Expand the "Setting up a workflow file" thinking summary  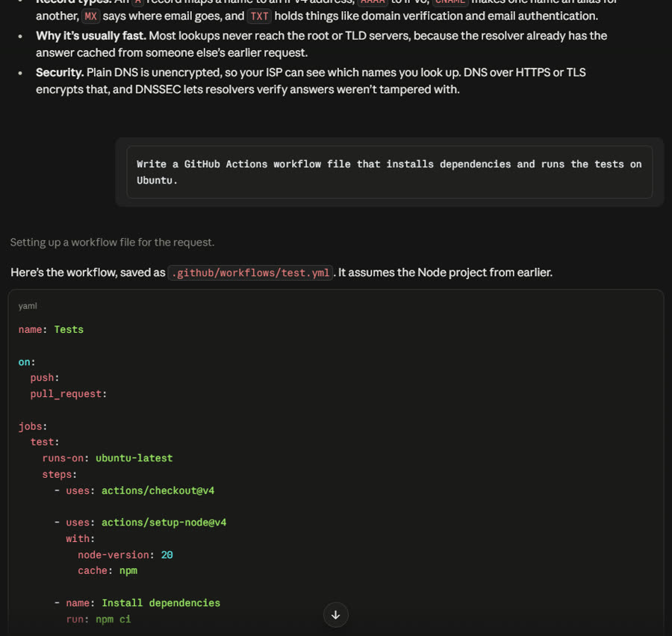[x=112, y=242]
